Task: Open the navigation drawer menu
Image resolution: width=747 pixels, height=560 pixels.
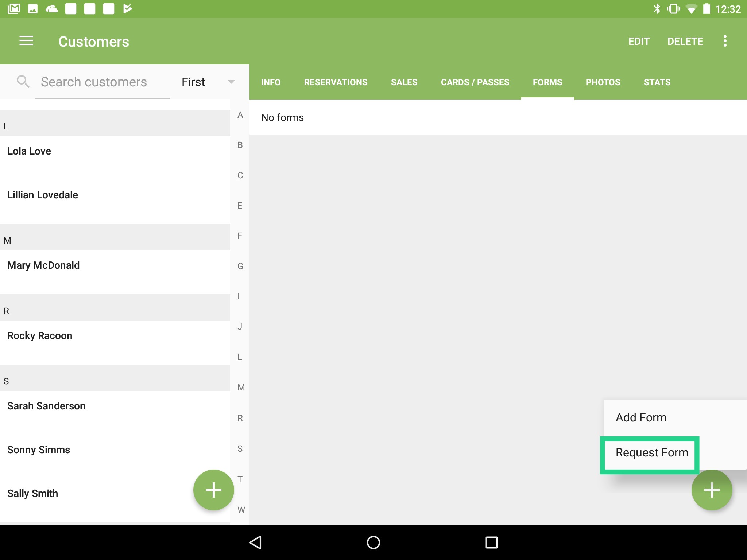Action: tap(26, 41)
